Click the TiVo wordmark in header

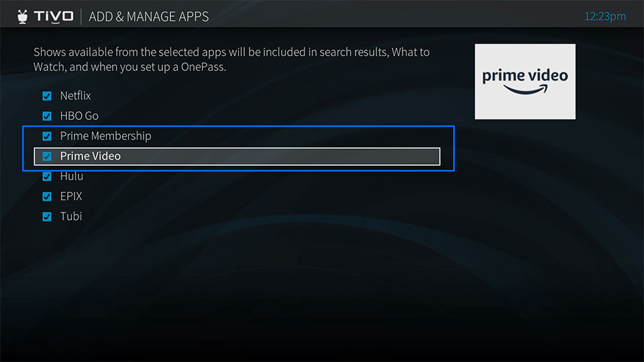click(54, 16)
